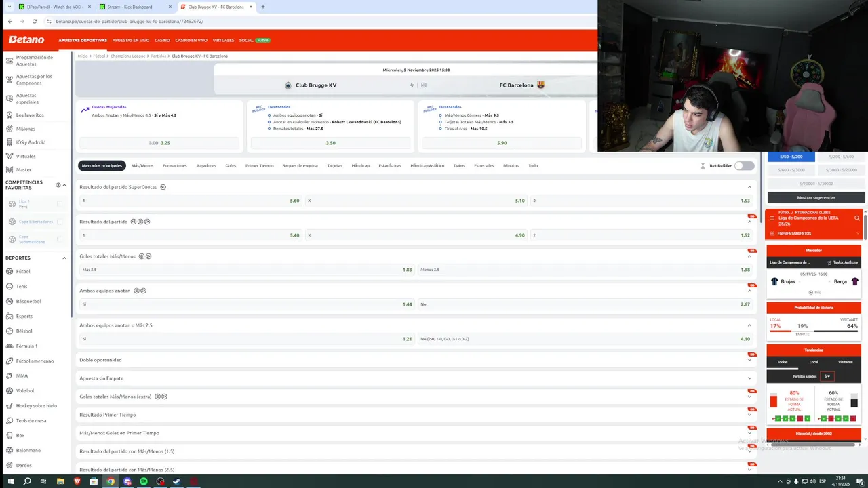Select Fútbol americano in the Deportes list
The image size is (868, 488).
pyautogui.click(x=35, y=361)
